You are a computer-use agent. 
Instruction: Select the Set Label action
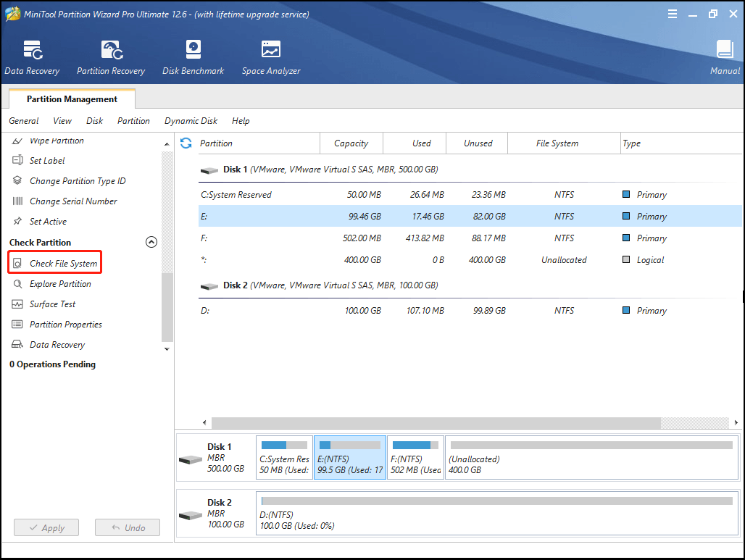coord(47,160)
